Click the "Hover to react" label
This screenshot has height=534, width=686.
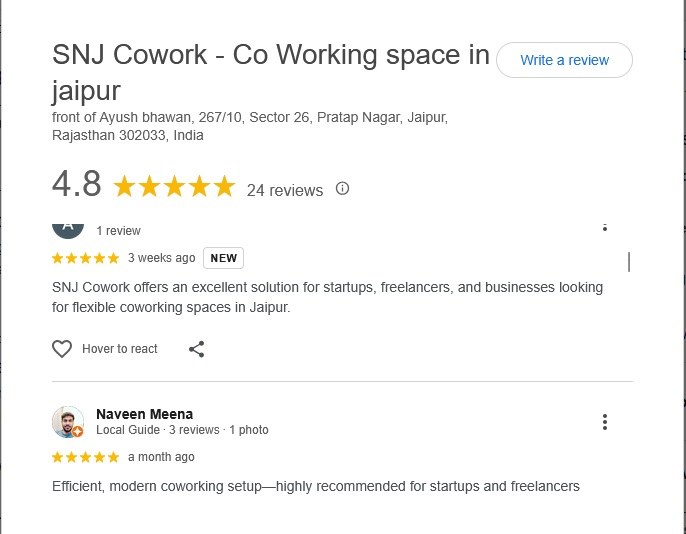click(x=120, y=349)
